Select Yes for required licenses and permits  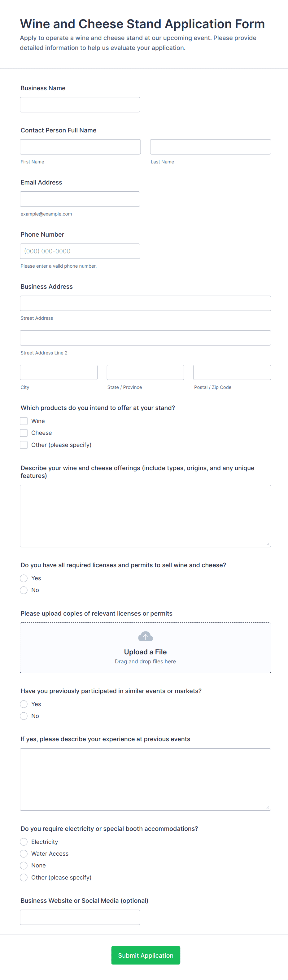(24, 578)
